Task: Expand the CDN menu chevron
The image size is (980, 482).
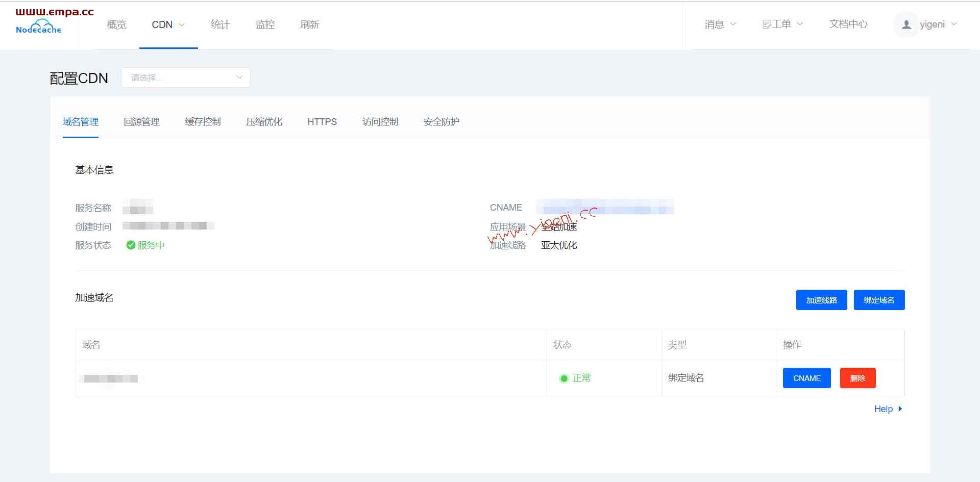Action: tap(182, 24)
